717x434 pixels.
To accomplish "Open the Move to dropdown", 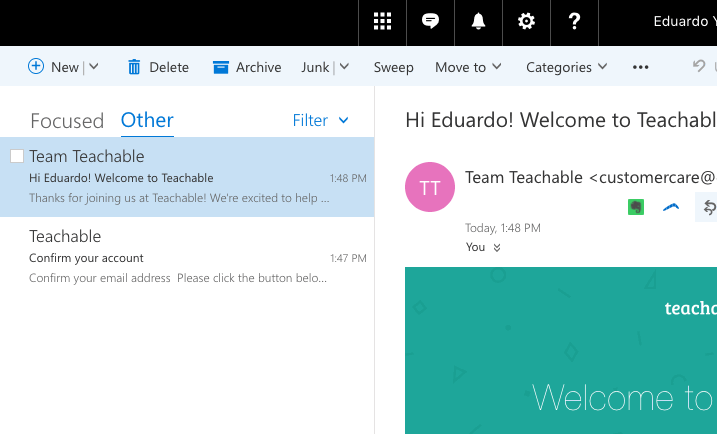I will click(468, 67).
